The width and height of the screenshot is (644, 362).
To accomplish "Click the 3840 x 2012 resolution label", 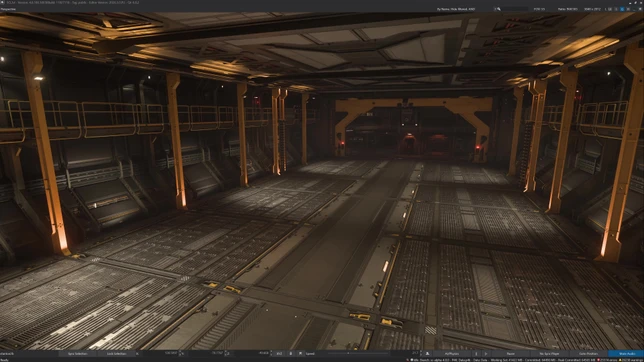I will (592, 9).
